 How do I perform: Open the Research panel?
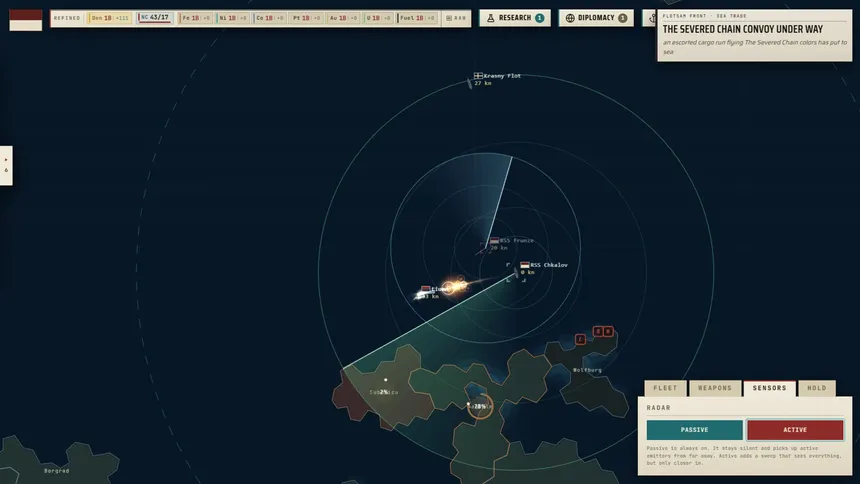[x=515, y=18]
